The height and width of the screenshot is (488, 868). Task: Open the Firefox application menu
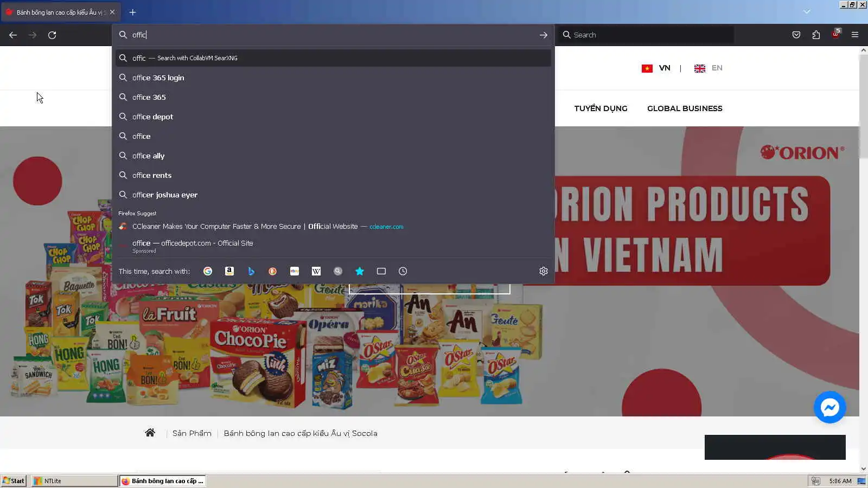(855, 35)
